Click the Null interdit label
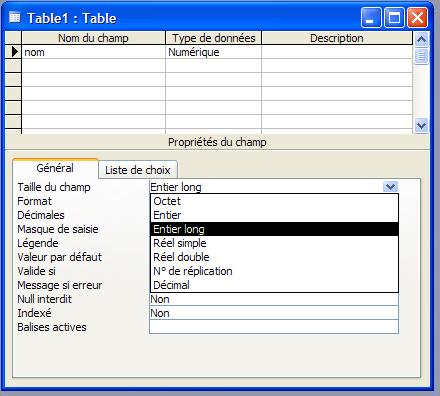This screenshot has height=396, width=440. click(x=45, y=299)
